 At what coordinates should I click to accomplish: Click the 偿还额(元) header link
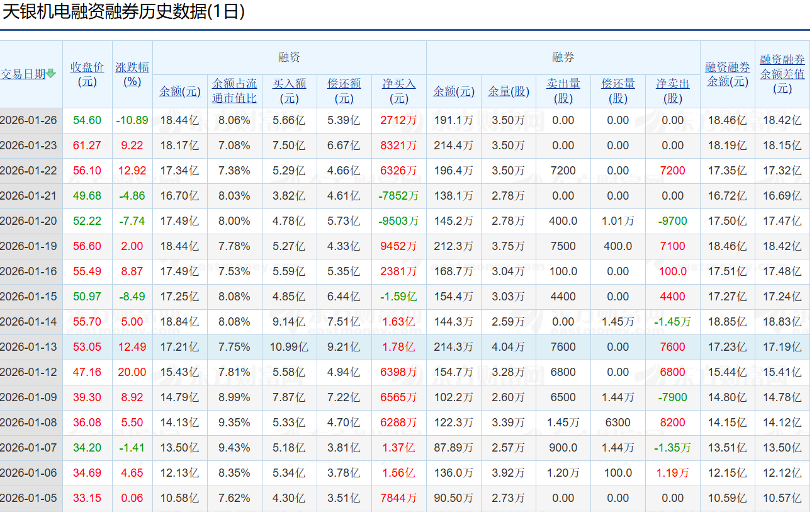point(344,91)
